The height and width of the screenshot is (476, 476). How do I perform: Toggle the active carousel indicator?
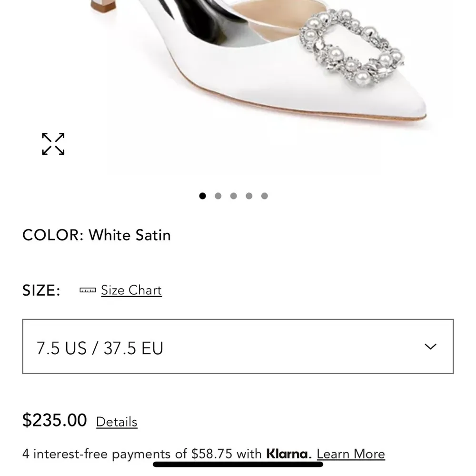[x=202, y=196]
